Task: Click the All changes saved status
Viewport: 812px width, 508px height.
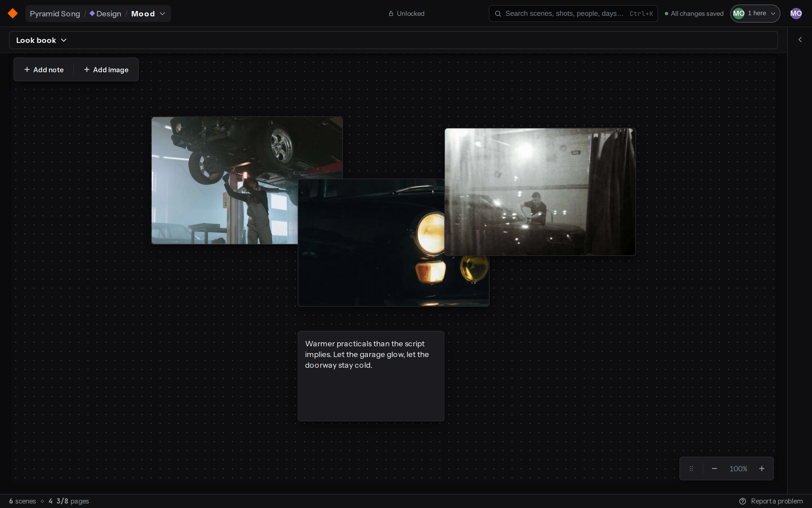Action: (694, 14)
